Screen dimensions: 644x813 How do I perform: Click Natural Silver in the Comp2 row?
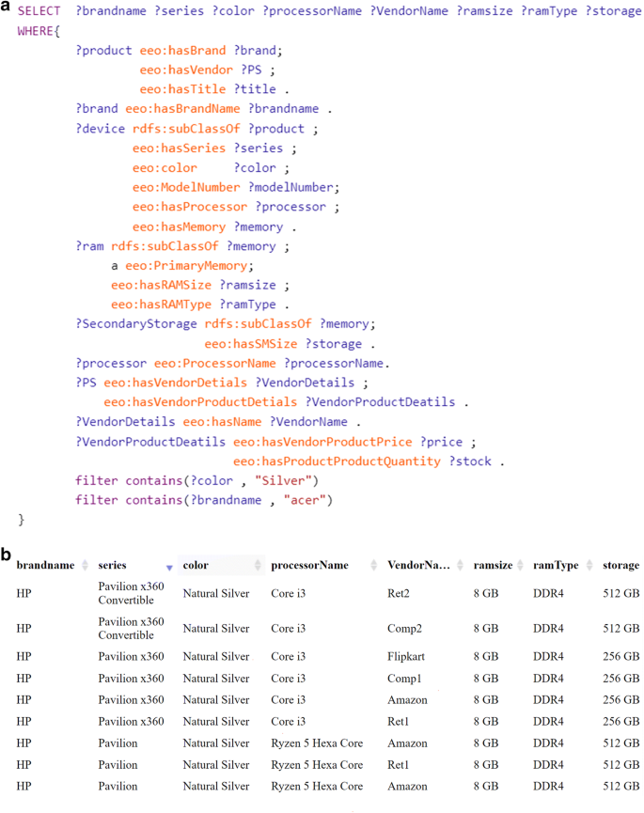tap(216, 629)
